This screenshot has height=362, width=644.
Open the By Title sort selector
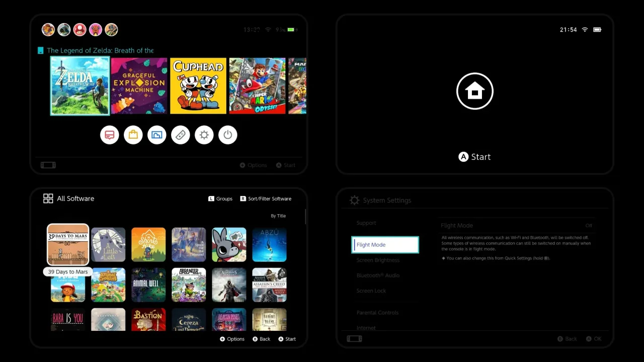tap(278, 216)
